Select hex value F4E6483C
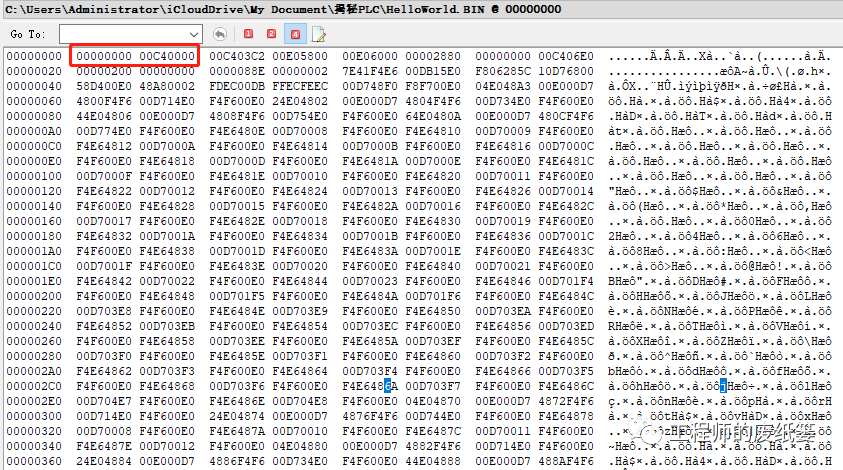Viewport: 843px width, 470px height. (x=566, y=251)
